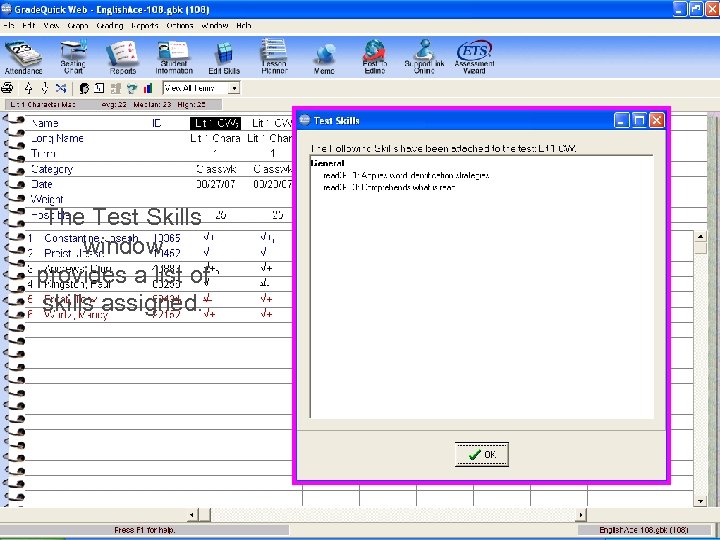The width and height of the screenshot is (720, 540).
Task: Select the second skill under General
Action: 389,187
